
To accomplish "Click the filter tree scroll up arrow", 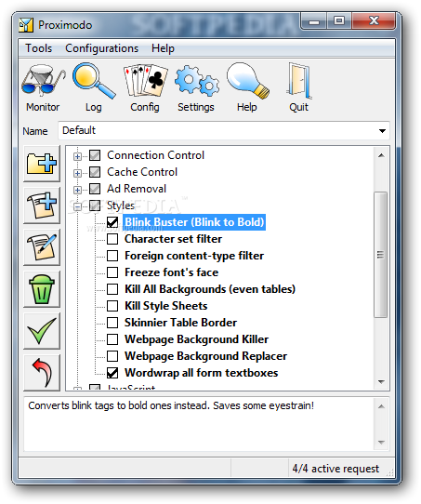I will pyautogui.click(x=381, y=155).
